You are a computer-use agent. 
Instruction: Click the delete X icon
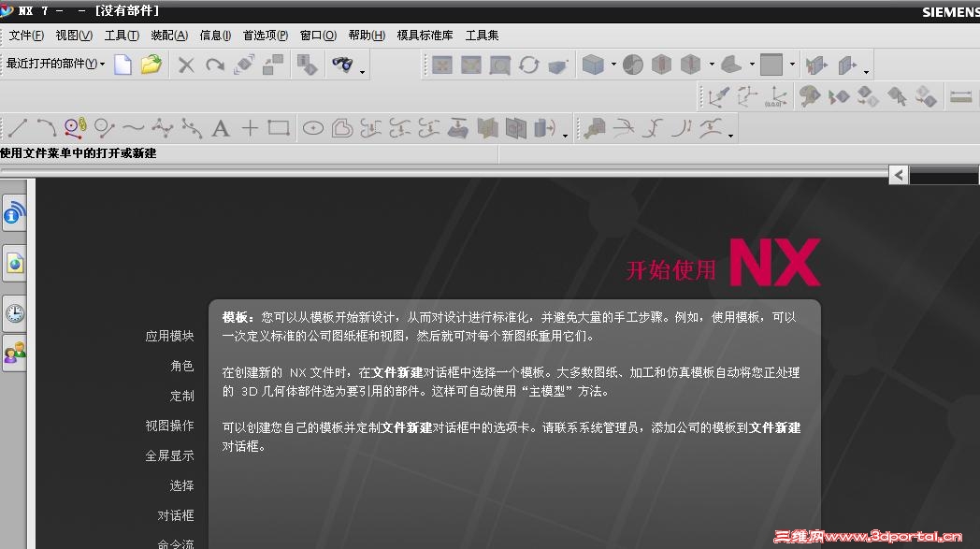[186, 65]
